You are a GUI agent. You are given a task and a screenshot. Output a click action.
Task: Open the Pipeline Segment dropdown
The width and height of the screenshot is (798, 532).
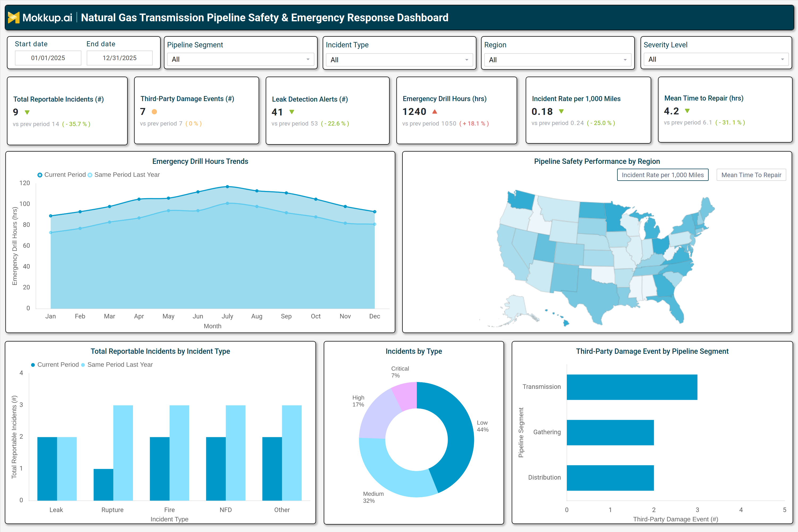click(x=240, y=59)
